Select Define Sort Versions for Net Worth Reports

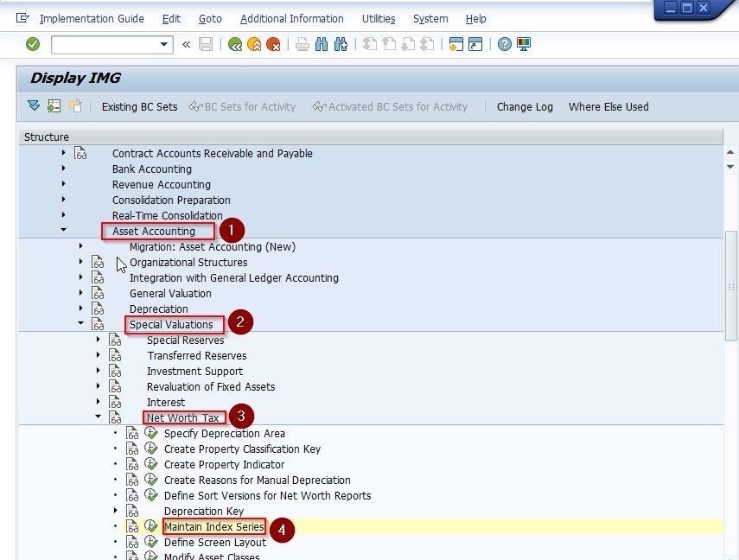click(267, 495)
